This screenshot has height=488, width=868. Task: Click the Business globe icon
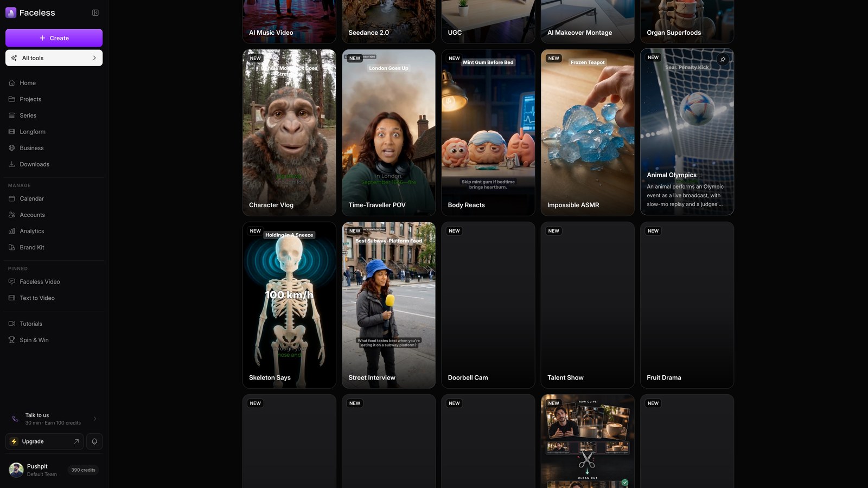tap(12, 148)
